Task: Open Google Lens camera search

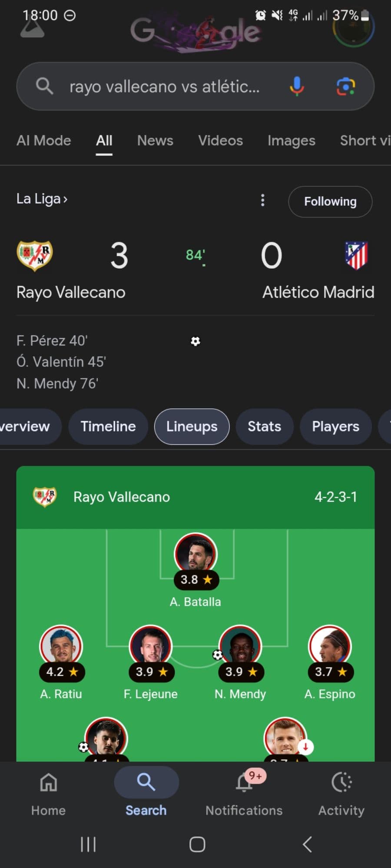Action: click(x=346, y=86)
